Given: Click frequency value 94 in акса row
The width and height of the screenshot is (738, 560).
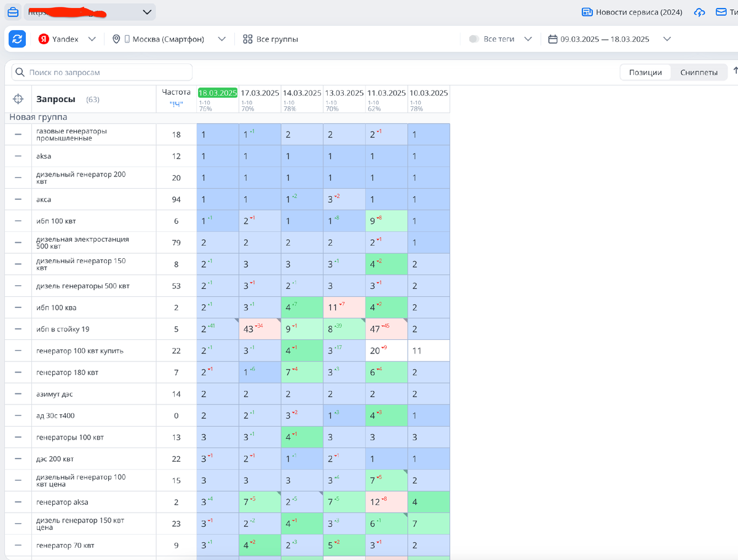Looking at the screenshot, I should [x=177, y=199].
